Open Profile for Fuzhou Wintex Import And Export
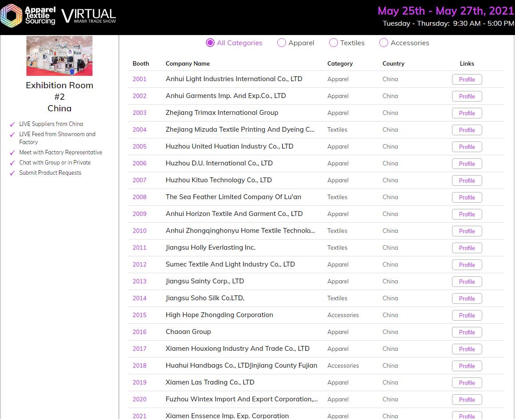 pos(467,400)
